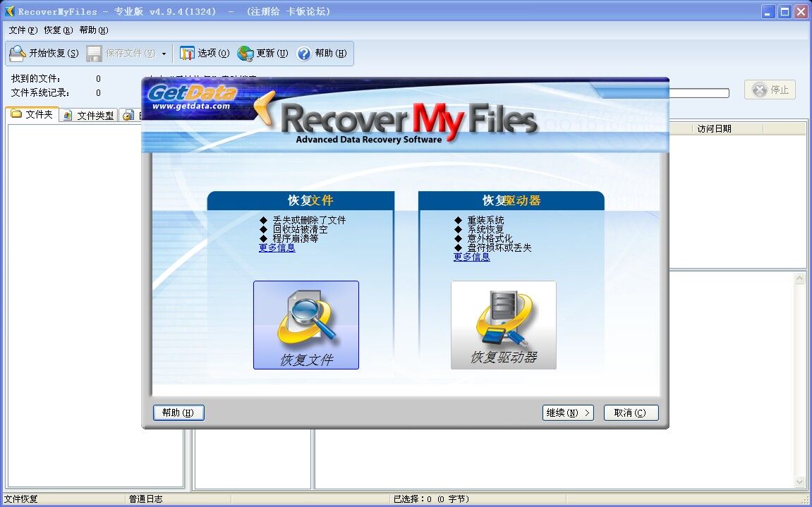Screen dimensions: 812x507
Task: Click the dialog's 帮助 button at bottom left
Action: [x=178, y=413]
